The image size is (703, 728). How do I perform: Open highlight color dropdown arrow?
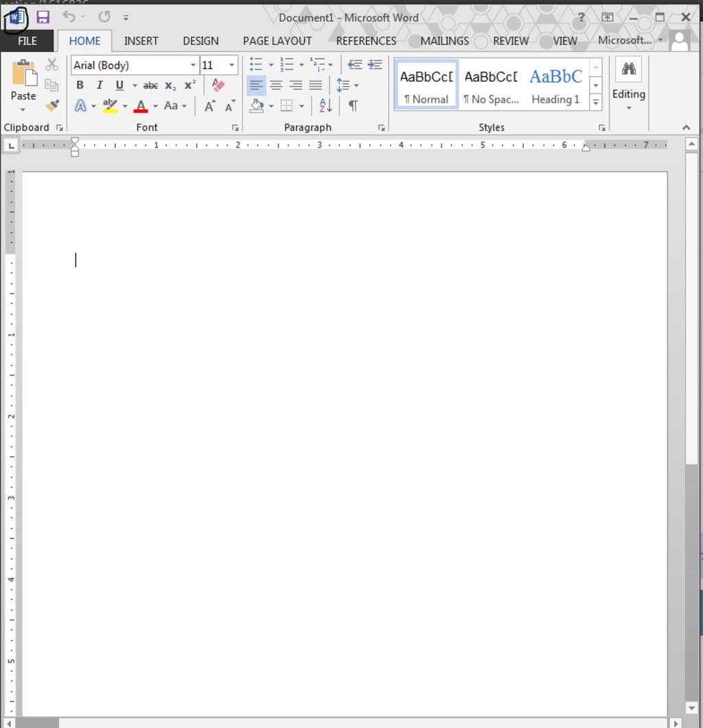(124, 106)
